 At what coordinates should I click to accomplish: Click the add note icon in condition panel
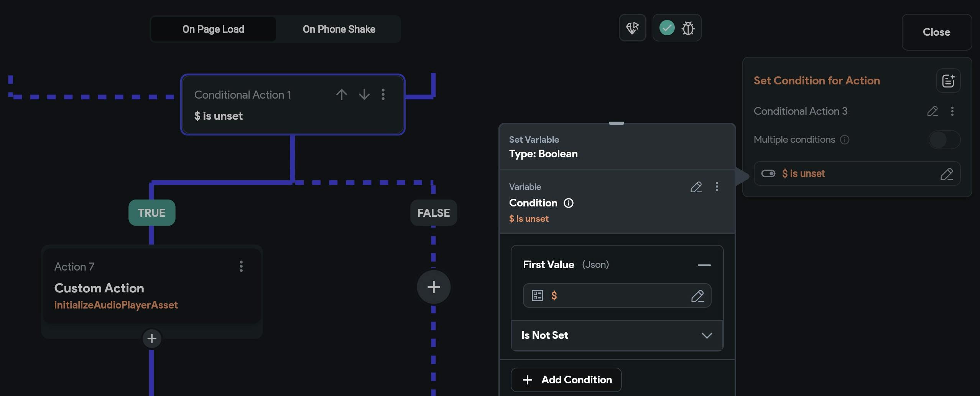[x=948, y=81]
